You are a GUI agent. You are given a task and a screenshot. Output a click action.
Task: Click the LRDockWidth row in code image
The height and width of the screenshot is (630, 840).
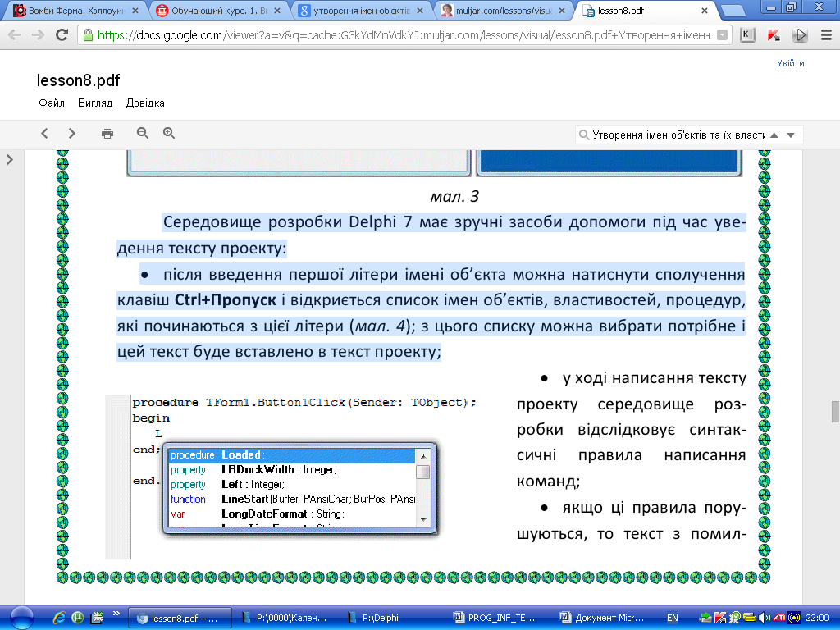click(x=292, y=470)
